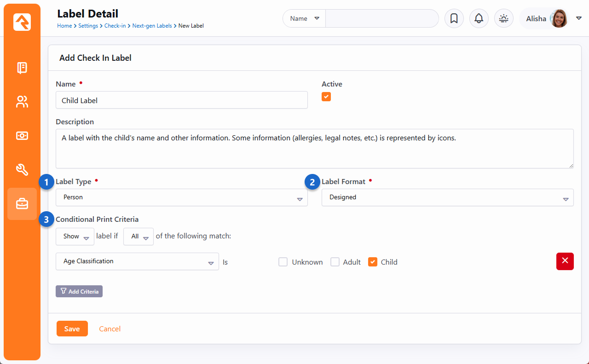589x364 pixels.
Task: Click the Rock logo in the sidebar
Action: (x=22, y=22)
